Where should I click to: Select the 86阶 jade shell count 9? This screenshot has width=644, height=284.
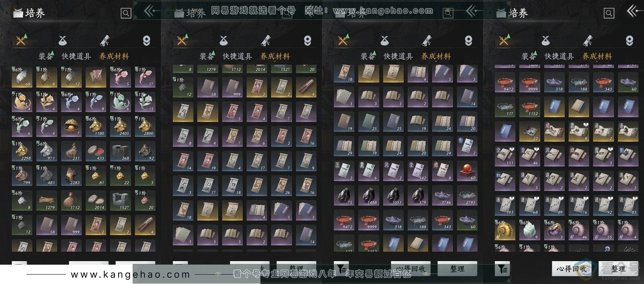point(530,230)
